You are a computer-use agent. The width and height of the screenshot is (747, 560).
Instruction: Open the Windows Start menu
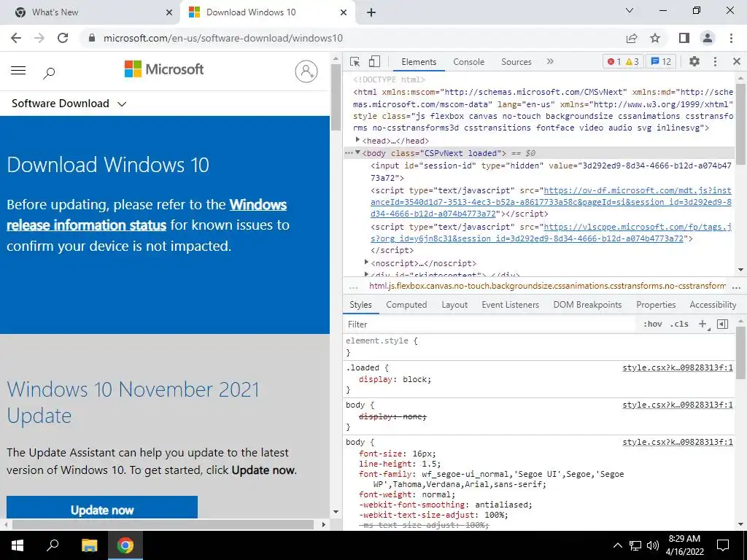point(18,545)
